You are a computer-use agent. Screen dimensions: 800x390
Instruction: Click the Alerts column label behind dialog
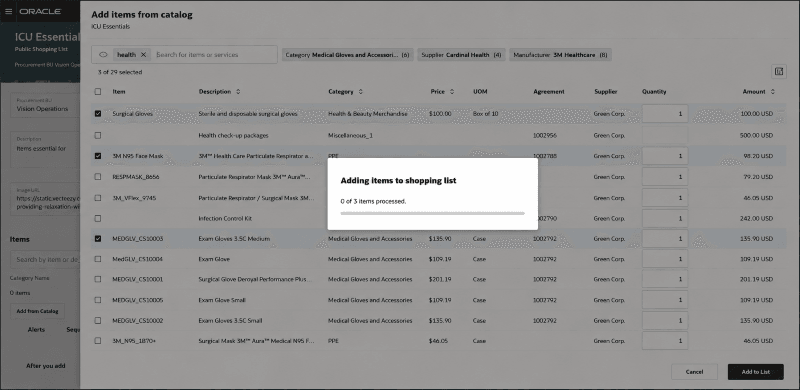coord(36,330)
